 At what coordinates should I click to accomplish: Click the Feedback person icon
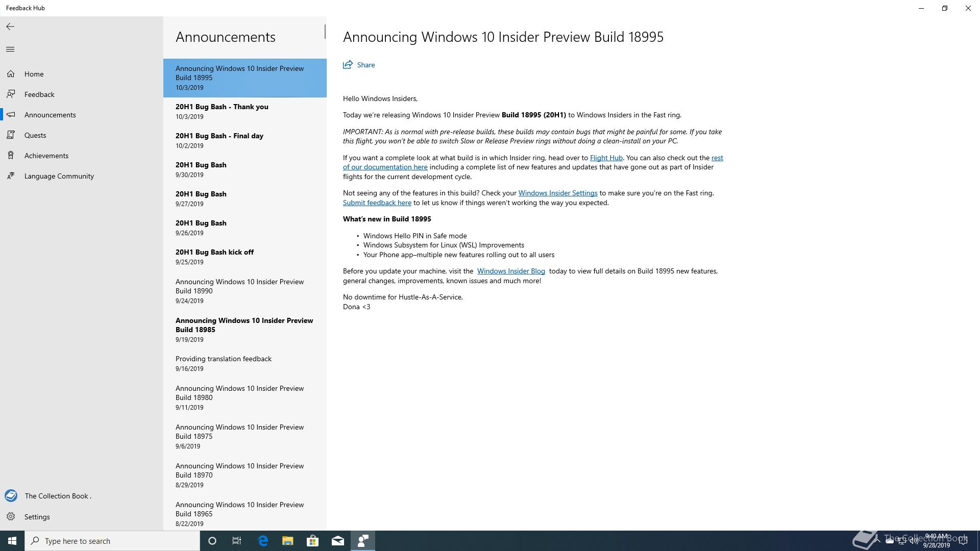[x=11, y=94]
